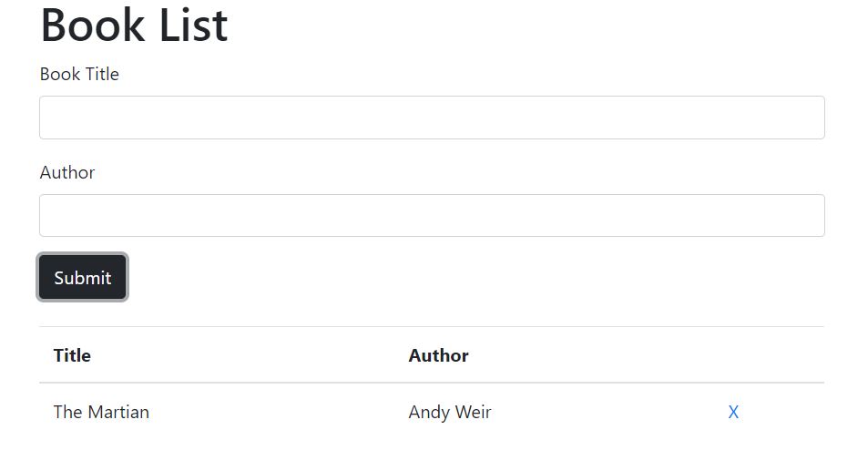This screenshot has width=868, height=471.
Task: Remove the Andy Weir book entry
Action: [x=733, y=412]
